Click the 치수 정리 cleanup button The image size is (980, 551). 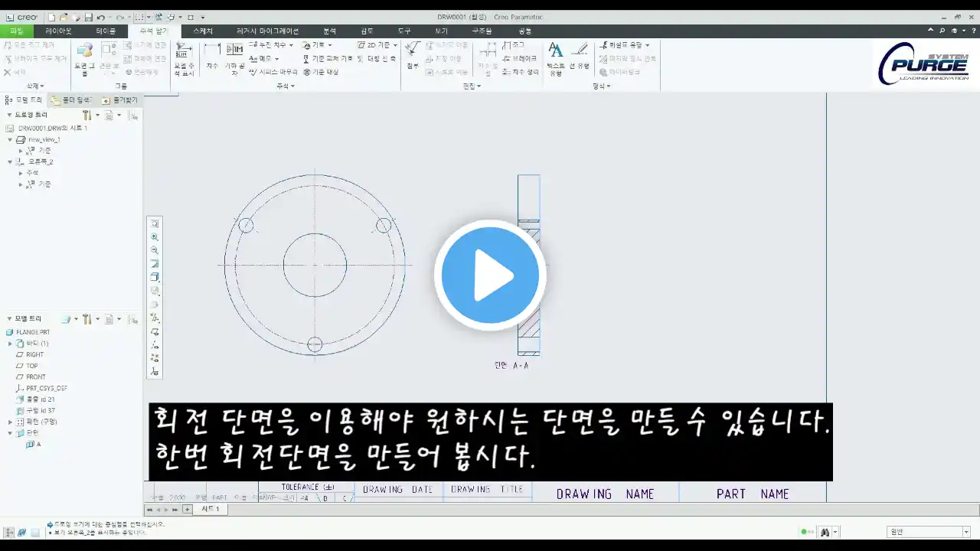(x=521, y=71)
